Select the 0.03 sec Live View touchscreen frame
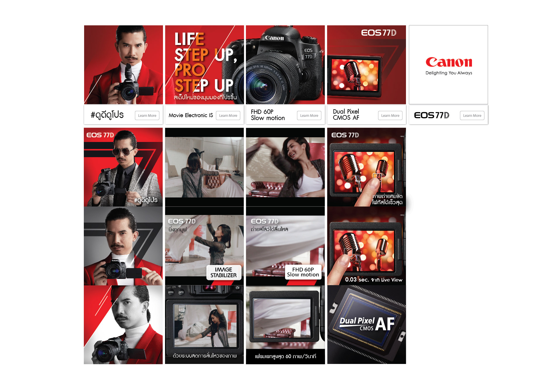This screenshot has width=559, height=392. point(367,246)
